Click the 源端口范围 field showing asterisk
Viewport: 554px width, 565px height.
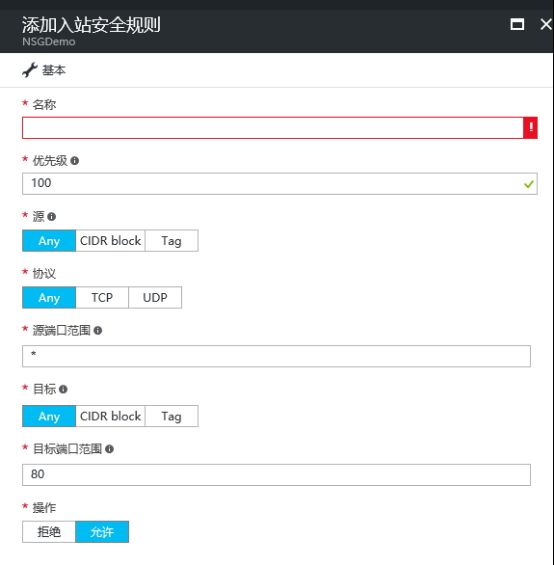click(276, 356)
